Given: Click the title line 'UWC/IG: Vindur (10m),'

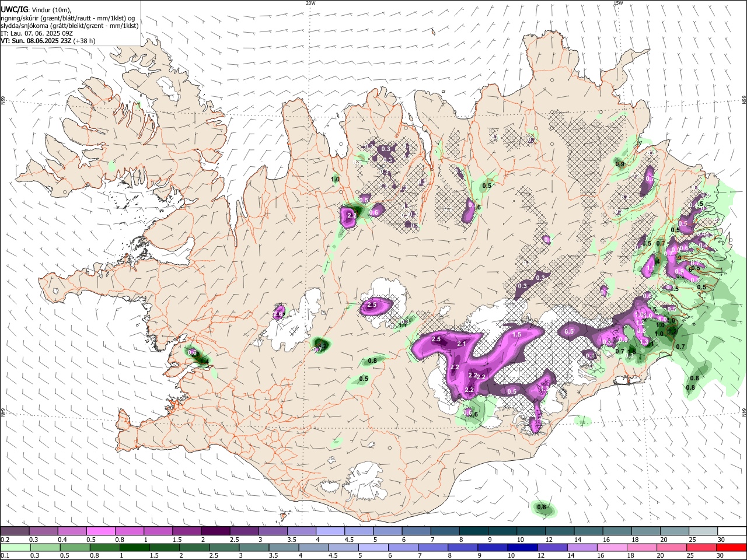Looking at the screenshot, I should 36,9.
